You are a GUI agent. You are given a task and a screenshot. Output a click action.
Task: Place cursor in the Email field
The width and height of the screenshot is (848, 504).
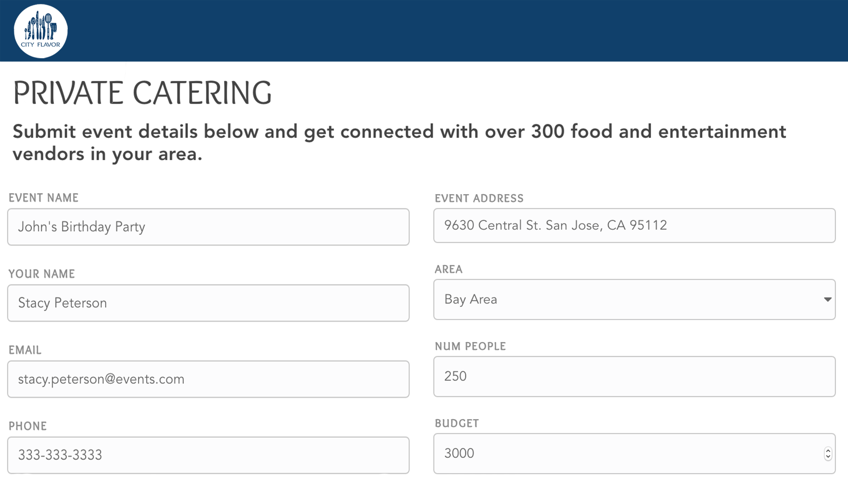click(x=208, y=379)
